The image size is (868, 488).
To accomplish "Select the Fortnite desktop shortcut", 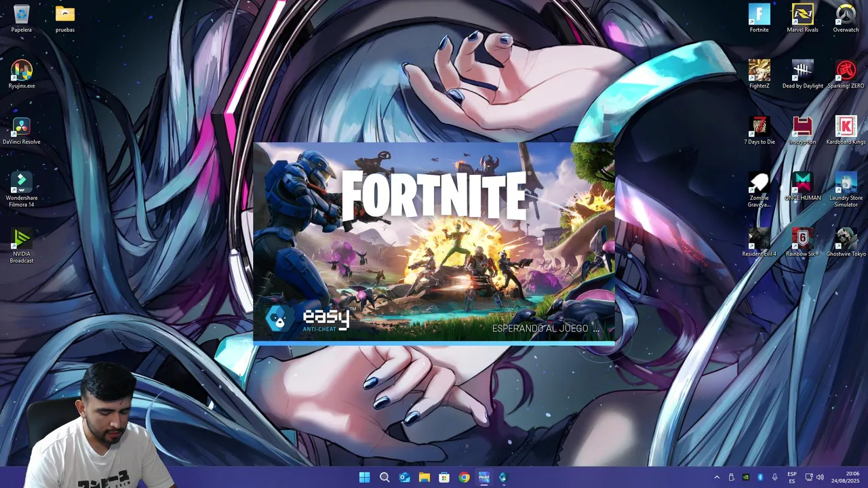I will 759,18.
